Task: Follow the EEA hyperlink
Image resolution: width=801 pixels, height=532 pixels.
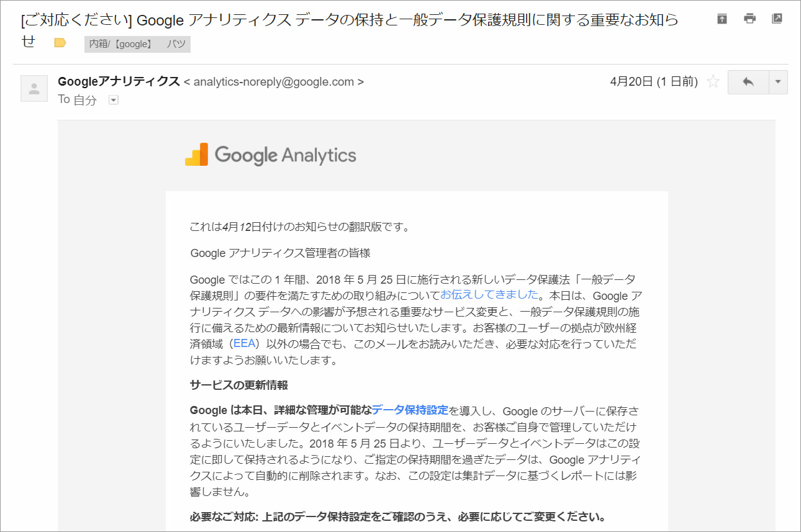Action: [x=245, y=343]
